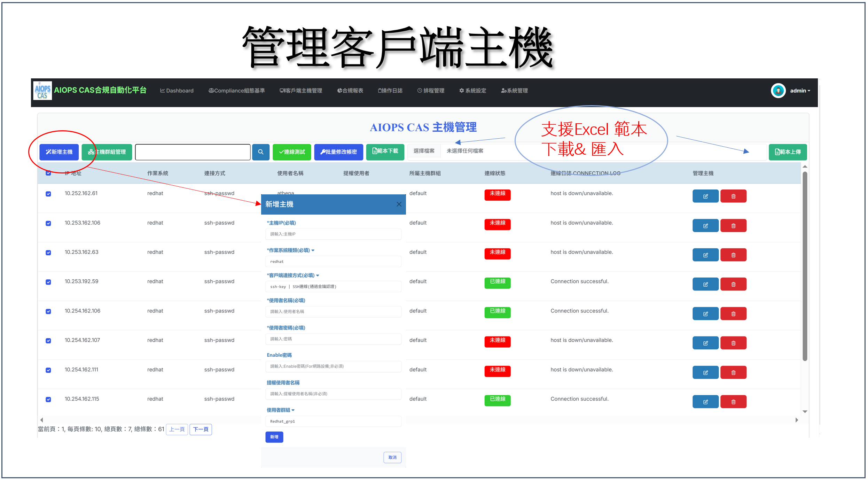Click the magnifier search icon button
The width and height of the screenshot is (868, 480).
[x=260, y=152]
